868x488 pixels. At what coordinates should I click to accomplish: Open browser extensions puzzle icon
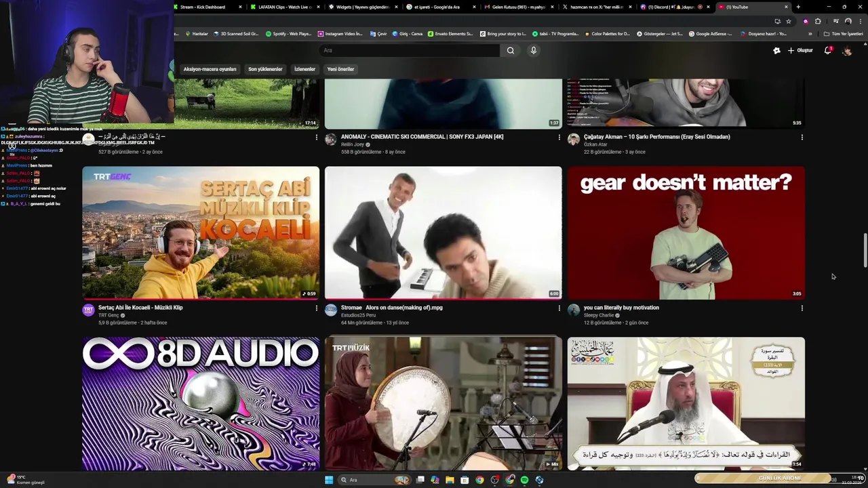[x=817, y=21]
